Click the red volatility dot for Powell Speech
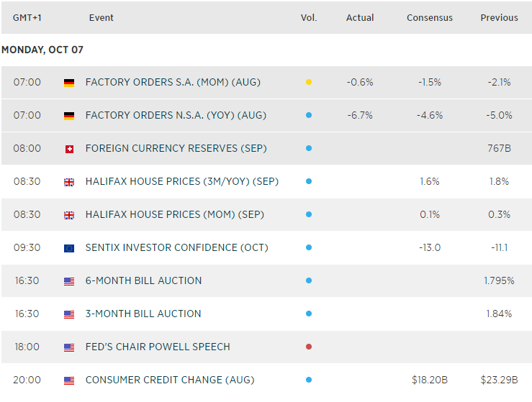The height and width of the screenshot is (402, 532). (x=309, y=347)
